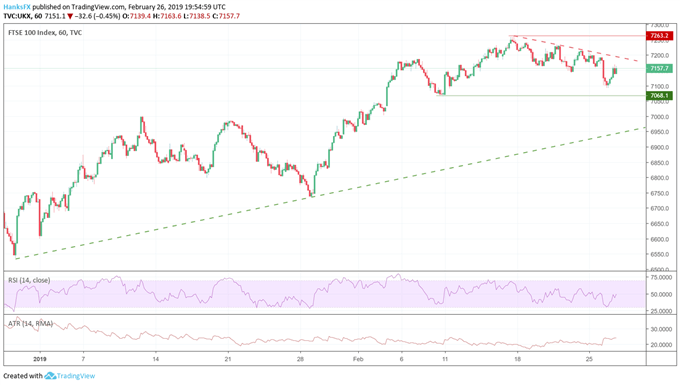This screenshot has height=385, width=680.
Task: Click the FTSE 100 Index, 60, TVC legend
Action: (45, 33)
